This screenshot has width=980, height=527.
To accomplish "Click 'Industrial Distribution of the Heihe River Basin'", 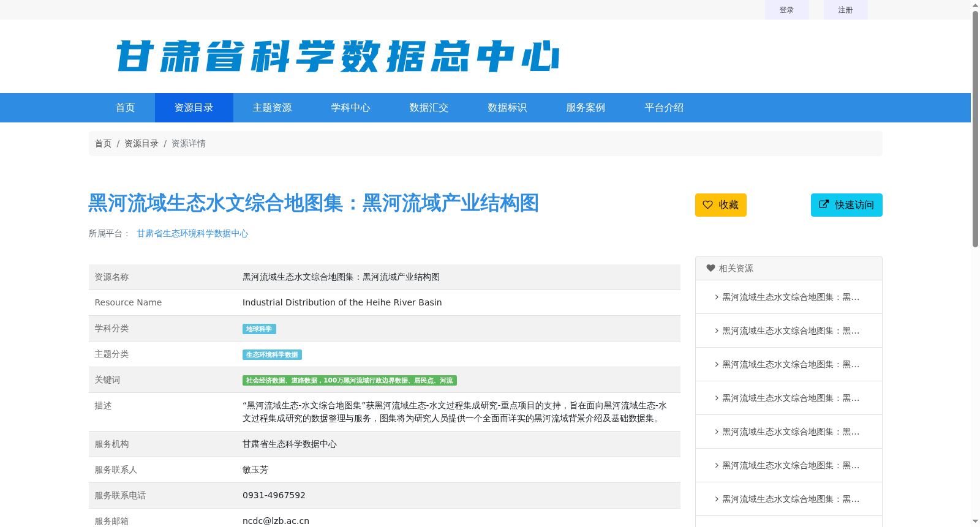I will pos(342,302).
